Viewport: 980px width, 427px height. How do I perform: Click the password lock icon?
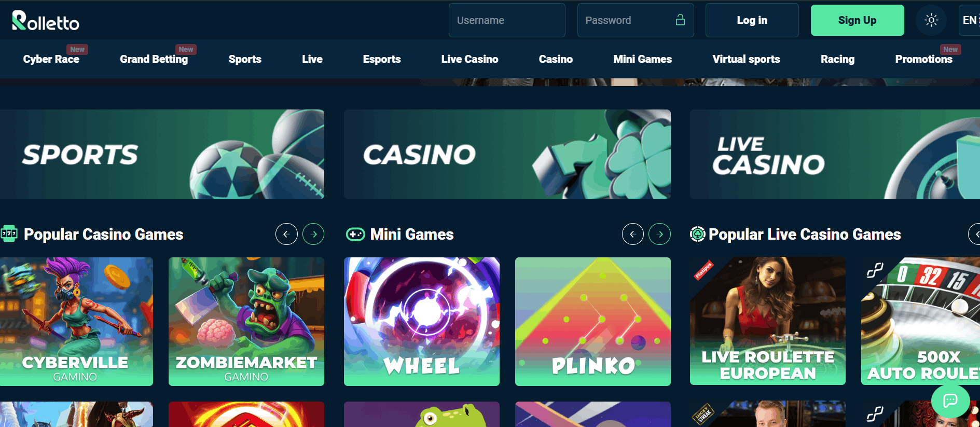point(680,20)
